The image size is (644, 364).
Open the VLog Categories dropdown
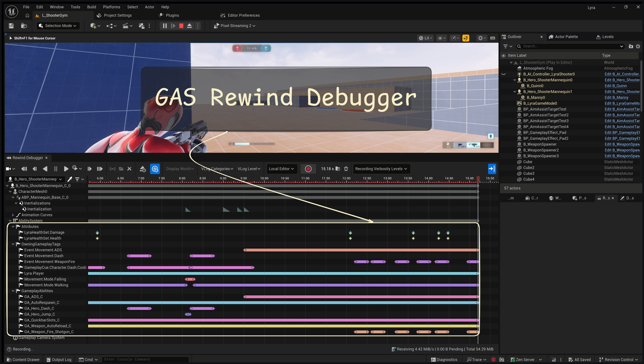pos(217,169)
